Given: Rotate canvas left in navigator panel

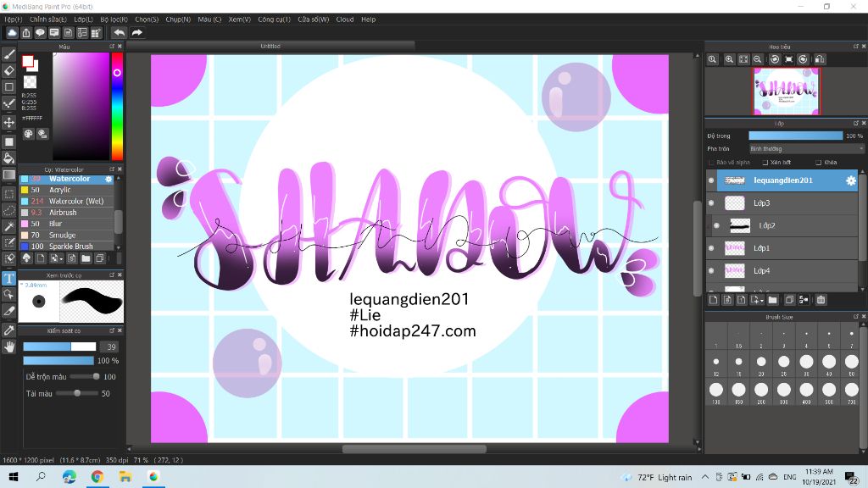Looking at the screenshot, I should click(775, 59).
